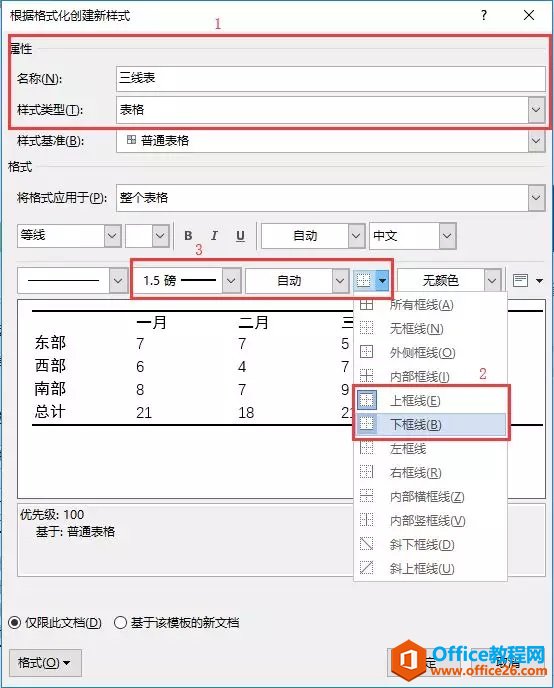Screen dimensions: 554x688
Task: Click style description 优先级: 100
Action: point(52,514)
